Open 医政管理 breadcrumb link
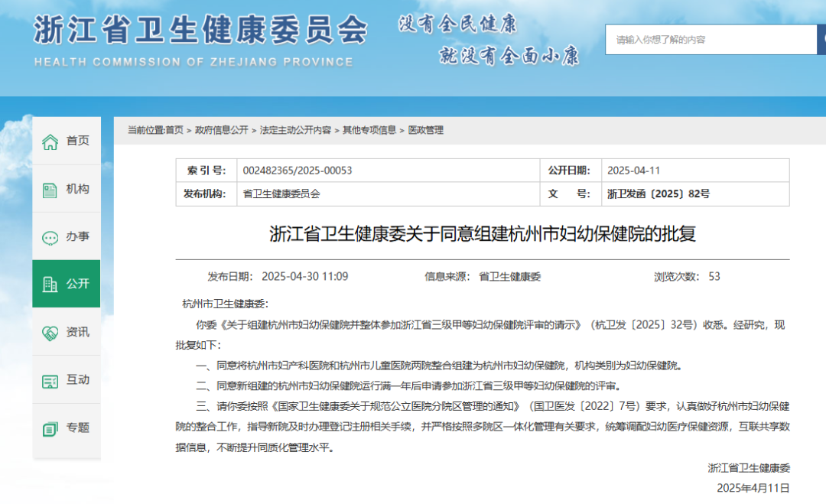Image resolution: width=826 pixels, height=504 pixels. click(x=426, y=130)
